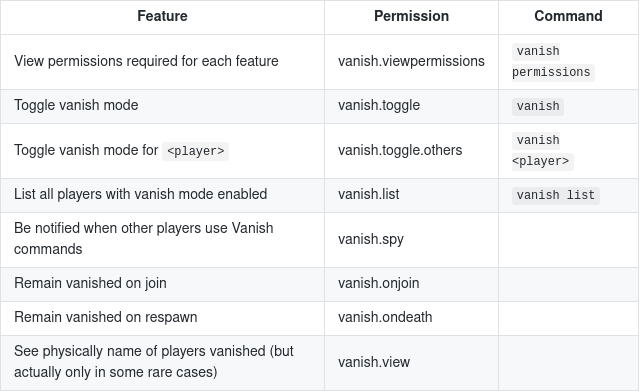Click the vanish <player> command code
639x391 pixels.
pos(542,150)
